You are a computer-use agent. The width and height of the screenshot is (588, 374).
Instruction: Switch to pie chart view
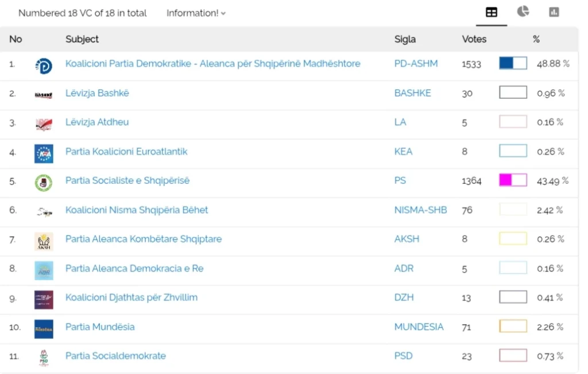pos(523,11)
